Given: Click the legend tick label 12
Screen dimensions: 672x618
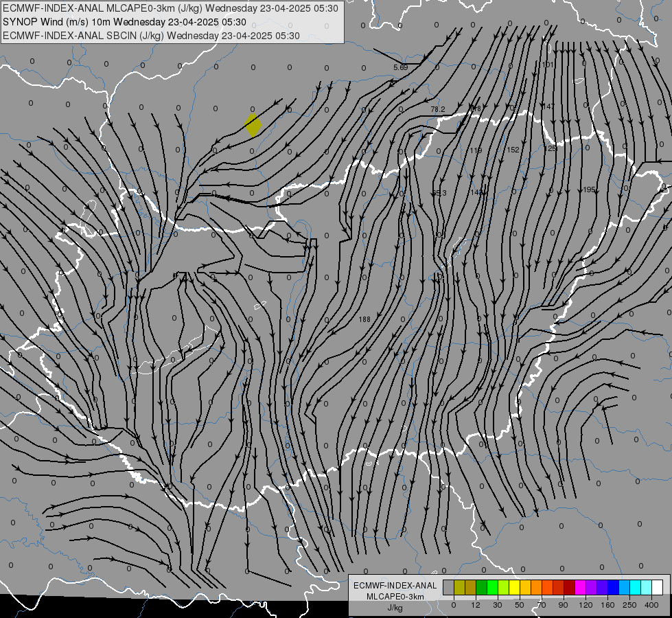Looking at the screenshot, I should click(x=476, y=605).
